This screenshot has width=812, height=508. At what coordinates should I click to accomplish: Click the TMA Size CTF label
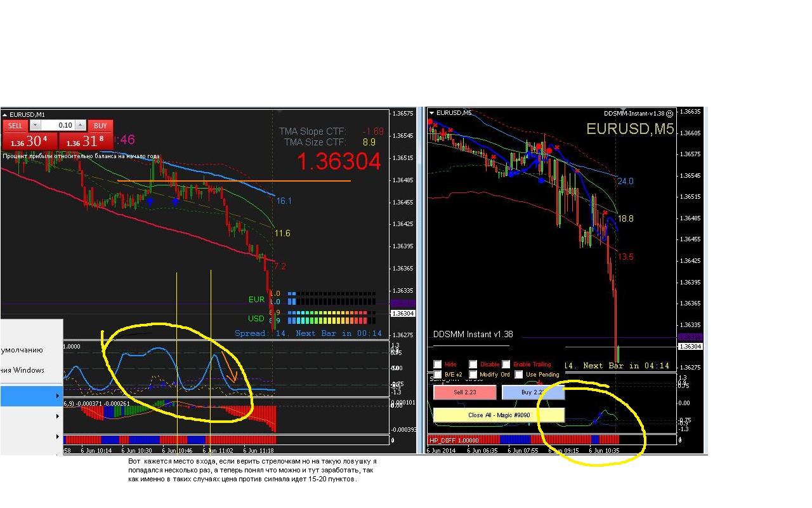tap(315, 142)
